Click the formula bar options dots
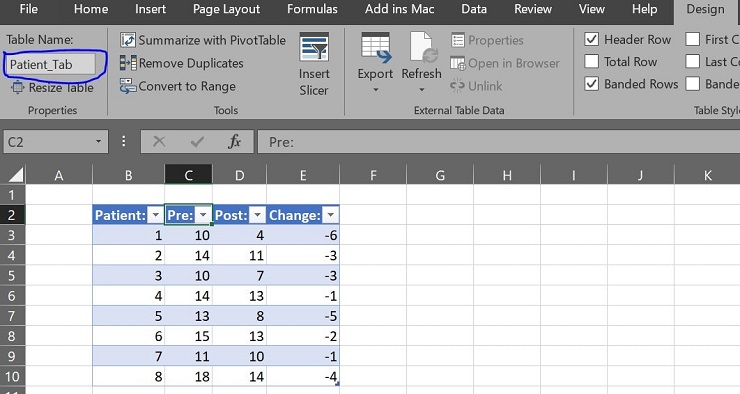The width and height of the screenshot is (740, 394). click(124, 142)
